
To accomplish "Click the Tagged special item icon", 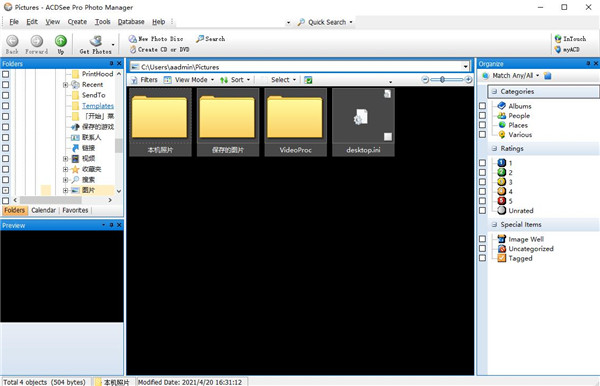I will [502, 258].
